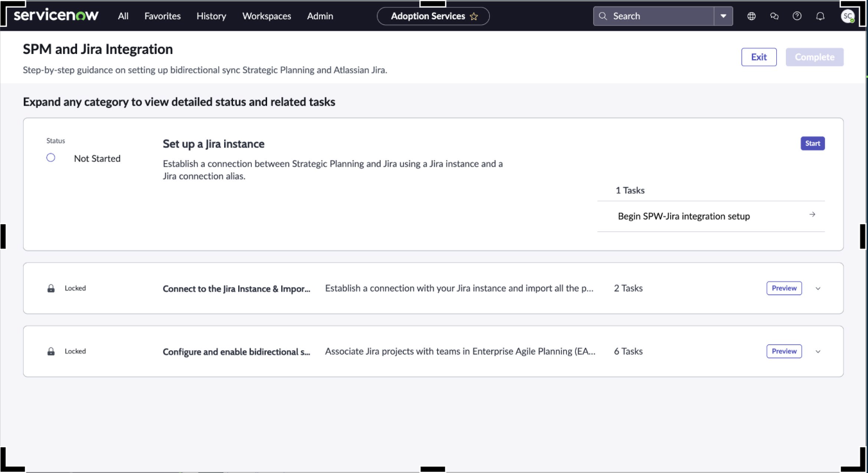Open the Admin menu
Image resolution: width=868 pixels, height=473 pixels.
click(320, 16)
